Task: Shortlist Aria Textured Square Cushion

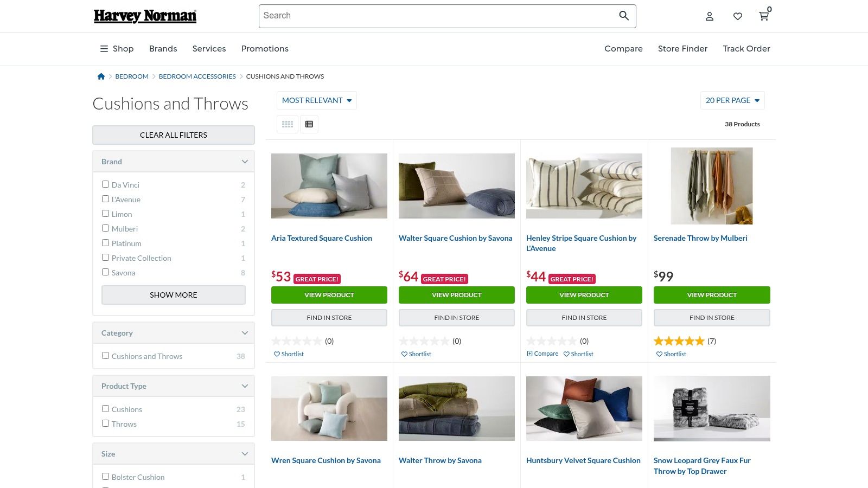Action: 289,354
